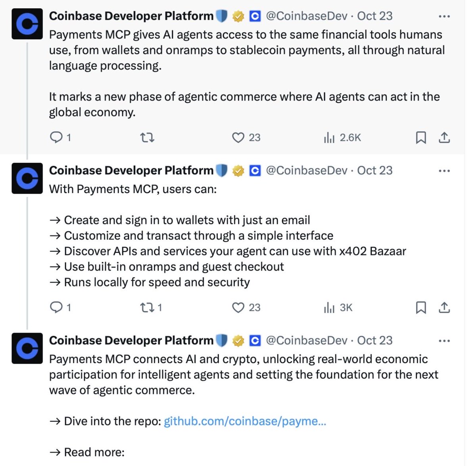
Task: Click Oct 23 timestamp on third tweet
Action: 374,340
